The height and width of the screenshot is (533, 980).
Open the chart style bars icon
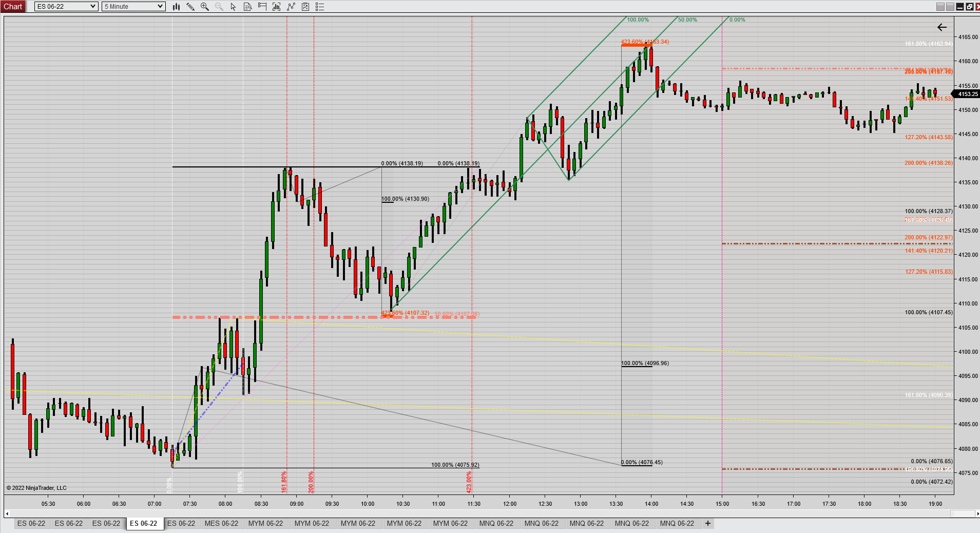coord(176,7)
